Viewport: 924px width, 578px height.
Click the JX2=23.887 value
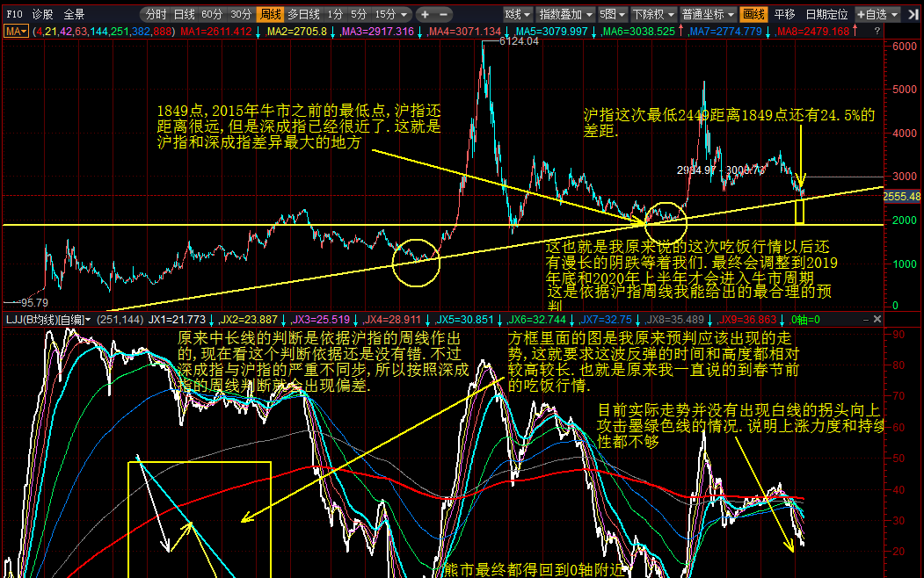tap(249, 320)
